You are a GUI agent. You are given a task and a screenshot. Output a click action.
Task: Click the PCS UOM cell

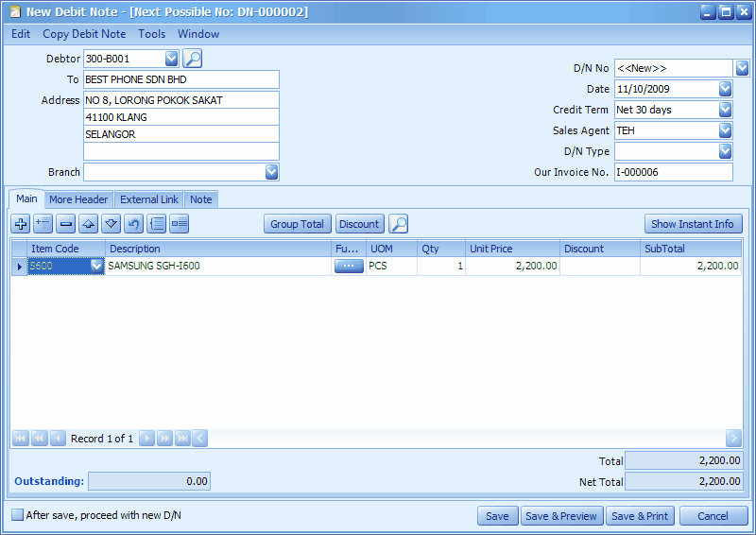tap(391, 266)
